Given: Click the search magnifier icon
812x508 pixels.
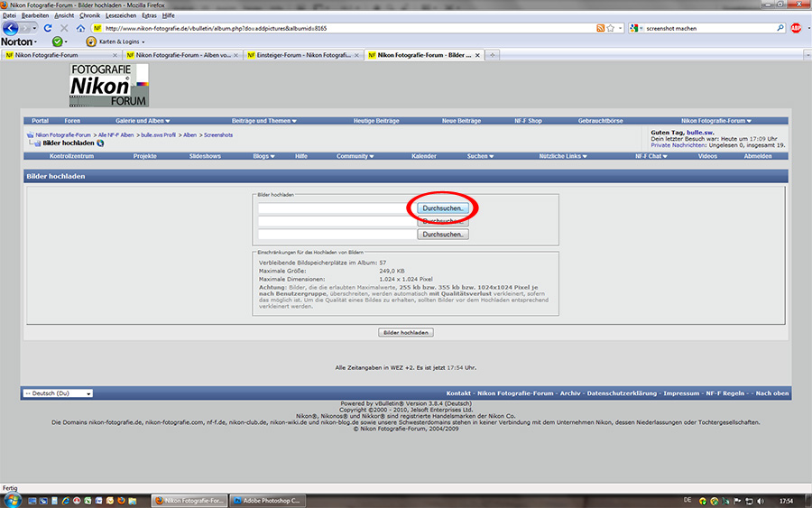Looking at the screenshot, I should 780,28.
